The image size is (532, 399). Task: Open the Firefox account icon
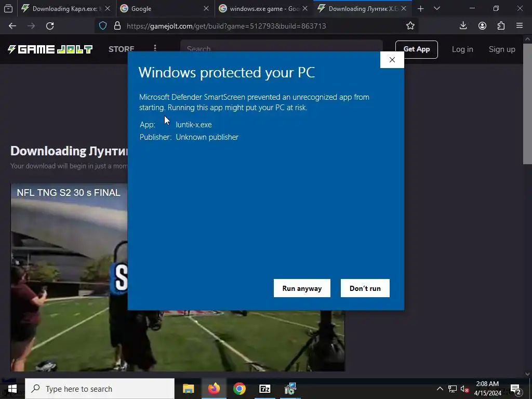[x=482, y=26]
